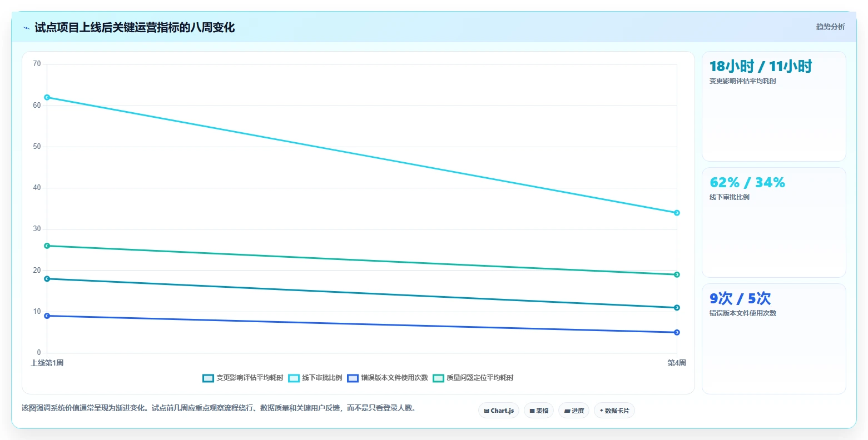Click the 线下审批比例 data point at 上线第1周
Screen dimensions: 868x440
47,97
